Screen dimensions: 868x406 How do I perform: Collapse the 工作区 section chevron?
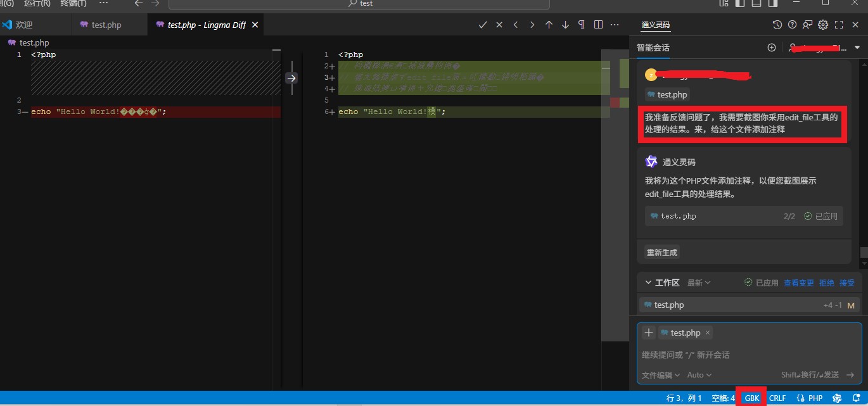[x=648, y=282]
